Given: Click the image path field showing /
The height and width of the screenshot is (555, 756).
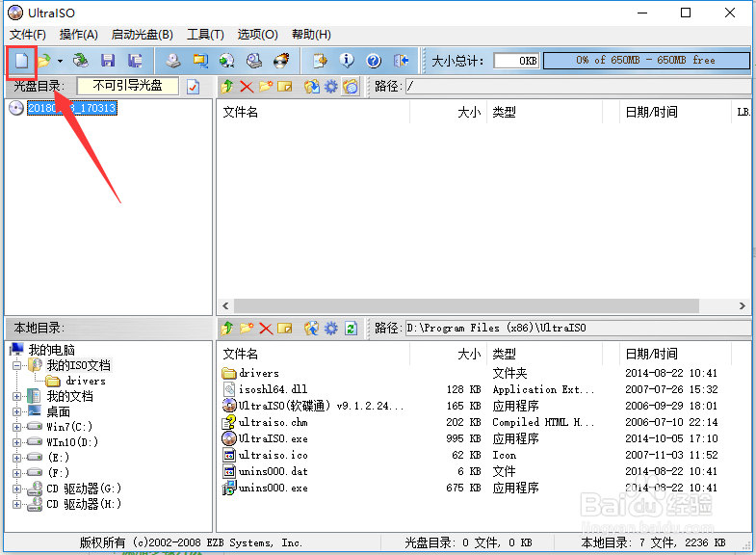Looking at the screenshot, I should [x=578, y=87].
